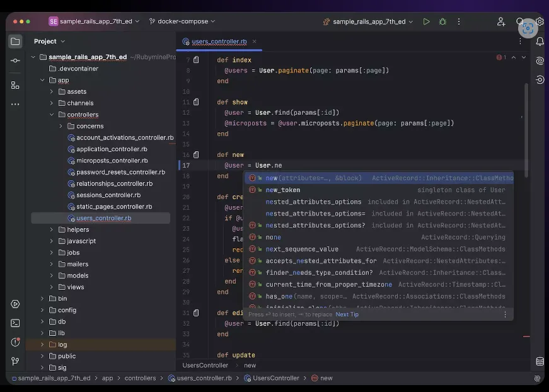The image size is (549, 392).
Task: Choose the accepts_nested_attributes_for completion
Action: coord(380,261)
